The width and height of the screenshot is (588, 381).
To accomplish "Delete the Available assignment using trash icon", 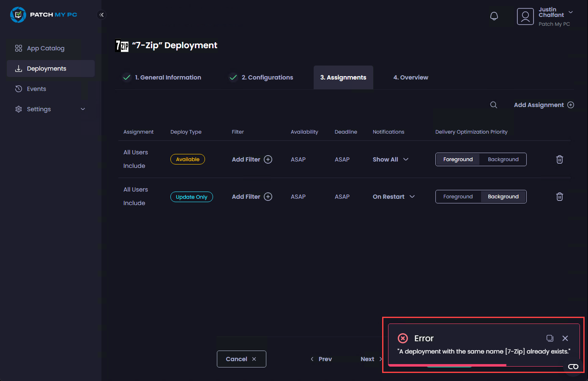I will [559, 159].
